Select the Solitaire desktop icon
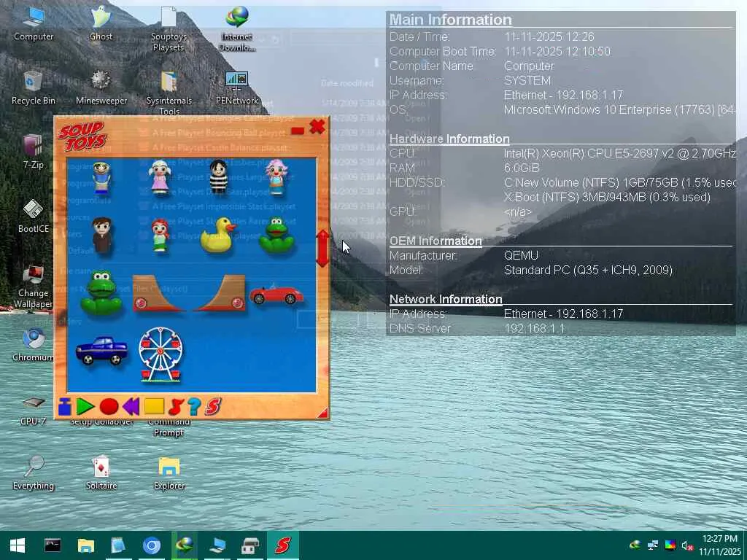747x560 pixels. [x=101, y=472]
